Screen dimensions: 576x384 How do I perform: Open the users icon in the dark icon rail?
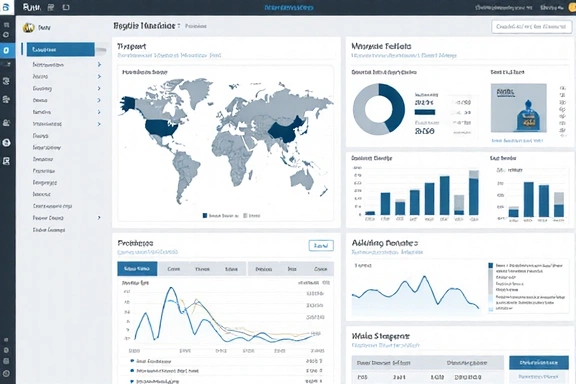6,123
